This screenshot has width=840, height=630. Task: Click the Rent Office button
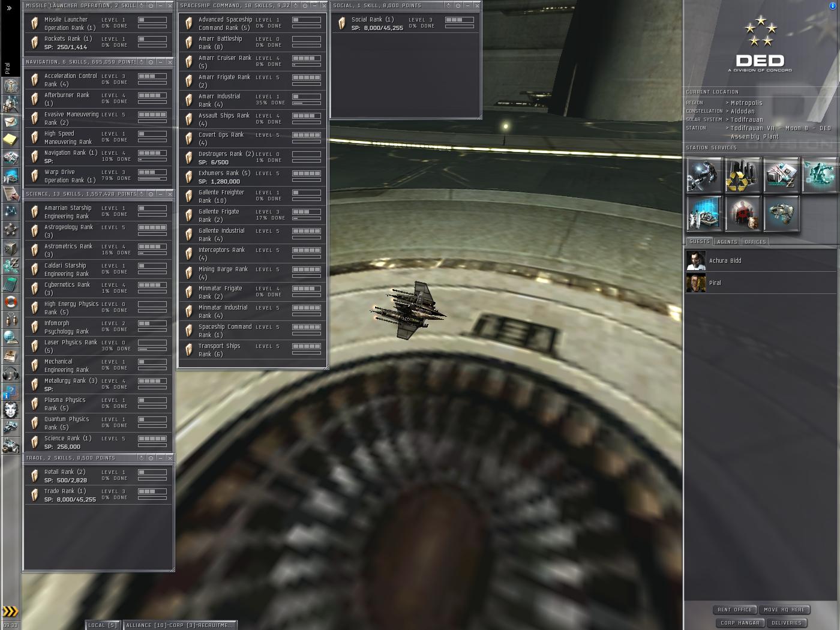point(734,610)
